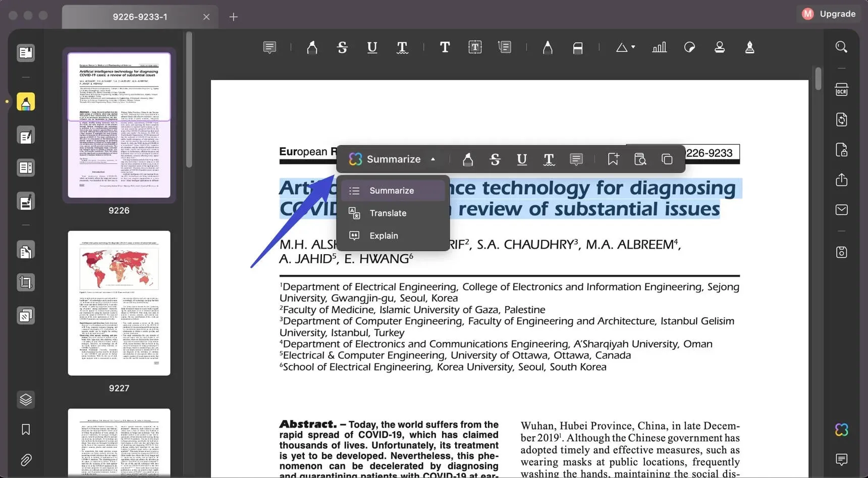Open the attachments paperclip panel
The image size is (868, 478).
click(x=26, y=460)
